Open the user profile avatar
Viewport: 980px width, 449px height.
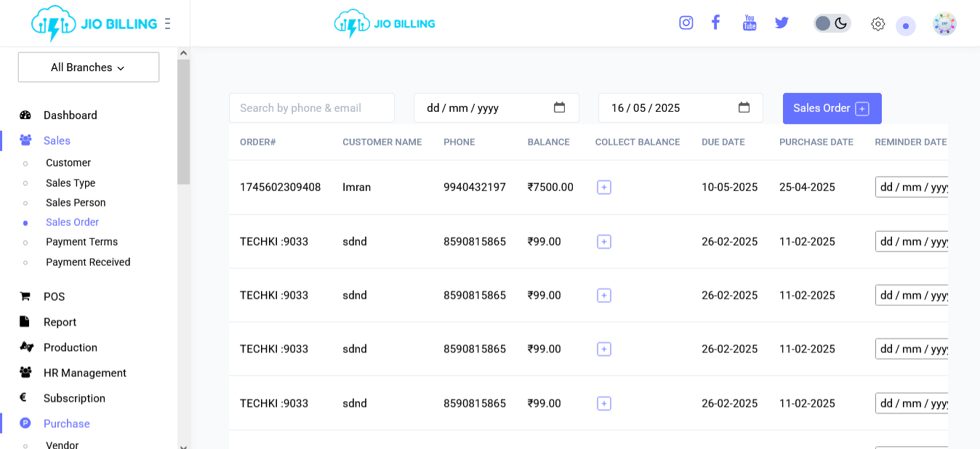click(944, 24)
